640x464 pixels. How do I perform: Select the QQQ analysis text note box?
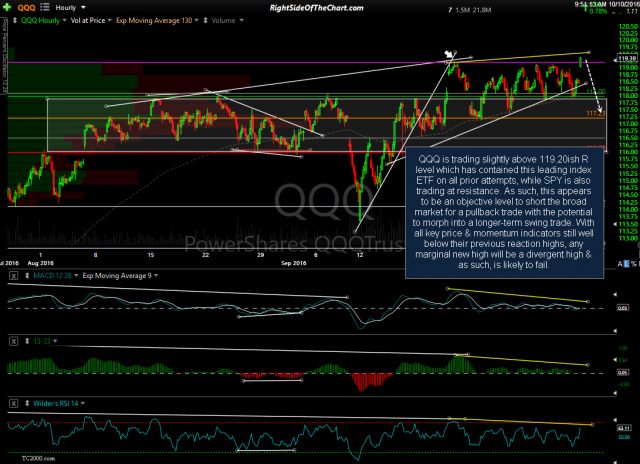pos(504,212)
